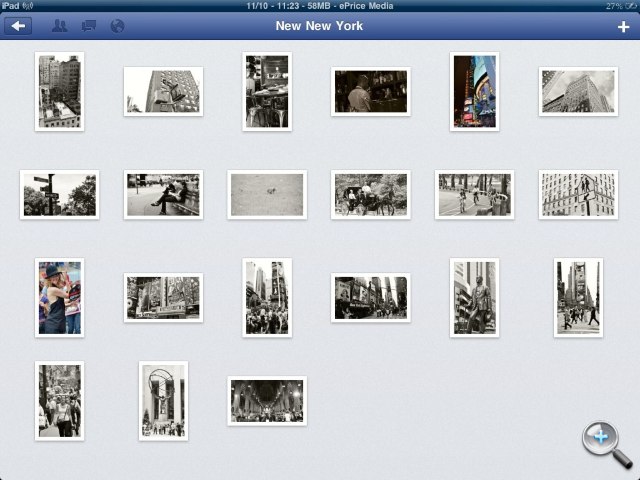Tap the New New York album title
Viewport: 640px width, 480px height.
click(x=319, y=26)
